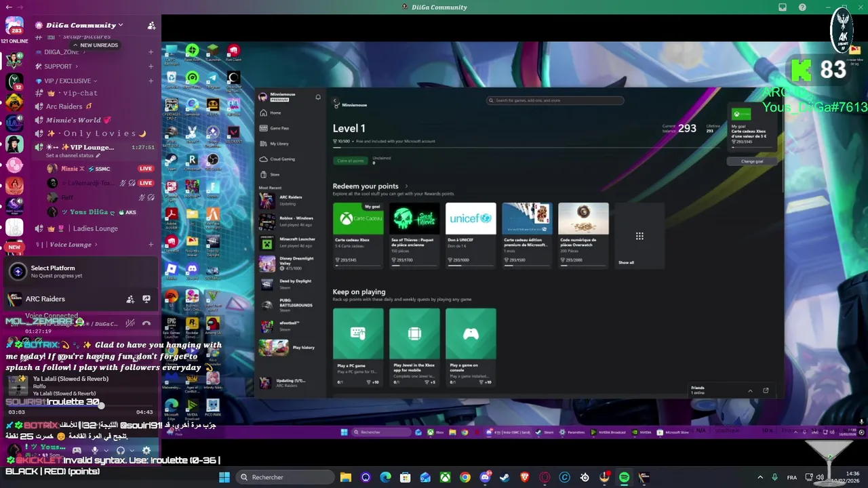
Task: Pop out the Friends panel window
Action: pyautogui.click(x=766, y=390)
